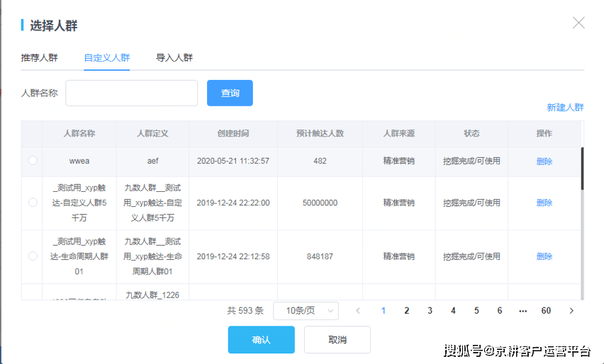Viewport: 604px width, 364px height.
Task: Delete the 自定义人群5千万 row
Action: 544,203
